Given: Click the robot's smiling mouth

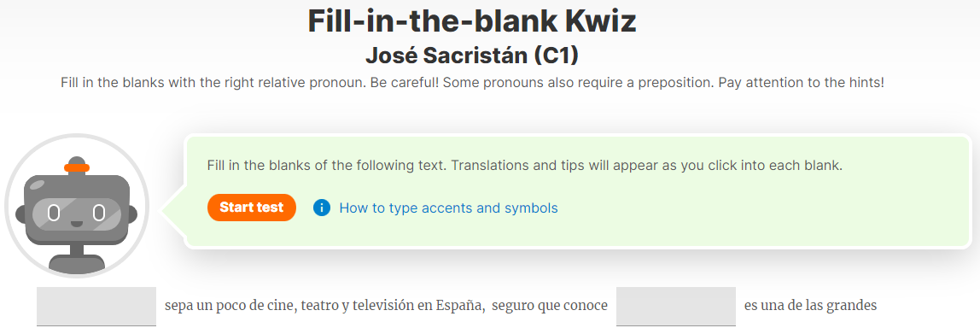Looking at the screenshot, I should pos(76,222).
